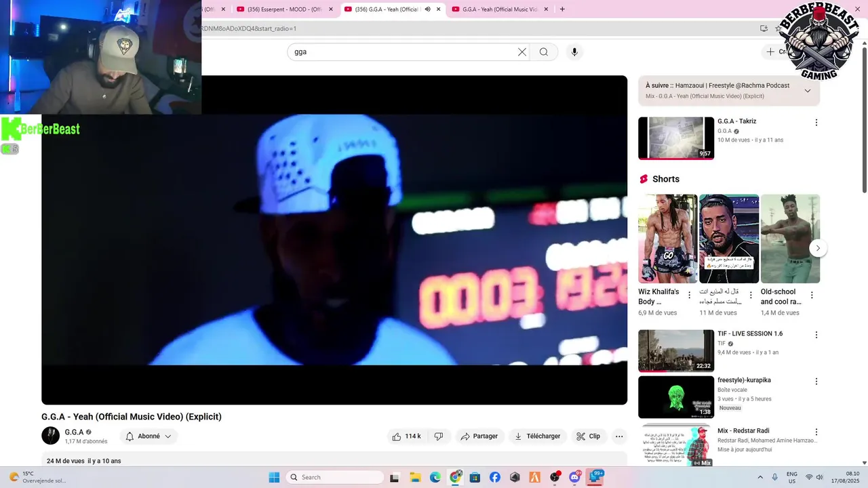This screenshot has height=488, width=868.
Task: Open Old-school and cool short thumbnail
Action: [x=790, y=239]
